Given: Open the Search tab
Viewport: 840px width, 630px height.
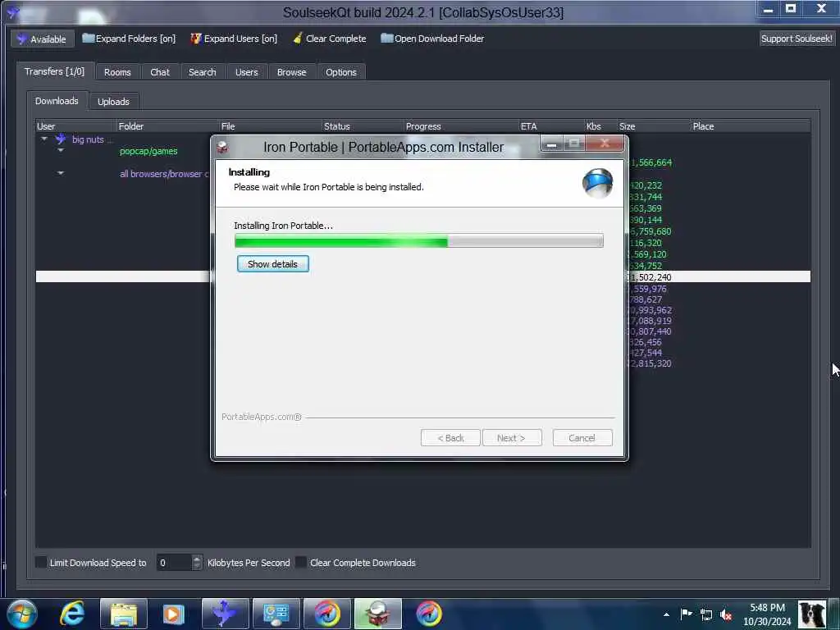Looking at the screenshot, I should tap(202, 72).
